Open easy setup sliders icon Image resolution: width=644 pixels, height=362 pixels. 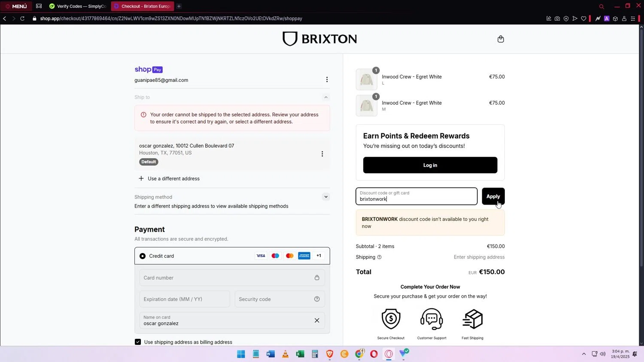coord(633,18)
